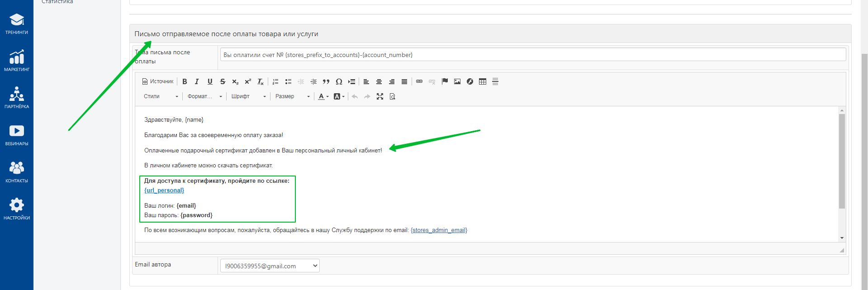
Task: Open the Стили styles dropdown
Action: 161,96
